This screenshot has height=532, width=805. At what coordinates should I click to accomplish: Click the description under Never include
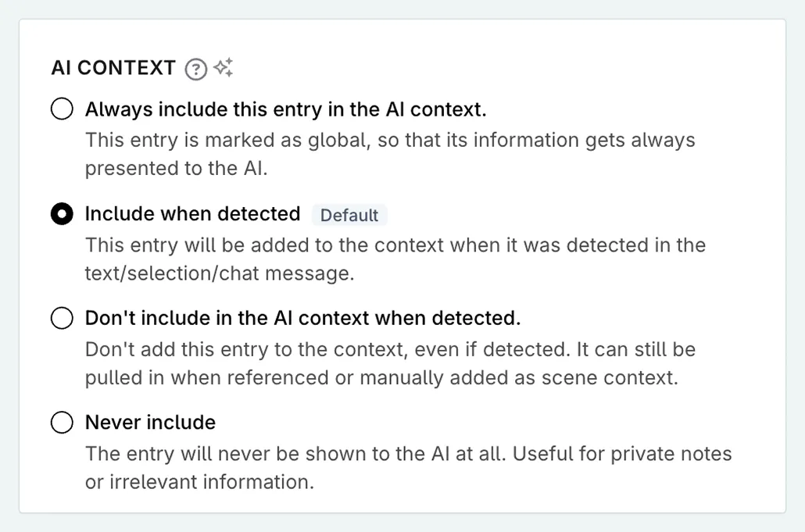coord(406,467)
